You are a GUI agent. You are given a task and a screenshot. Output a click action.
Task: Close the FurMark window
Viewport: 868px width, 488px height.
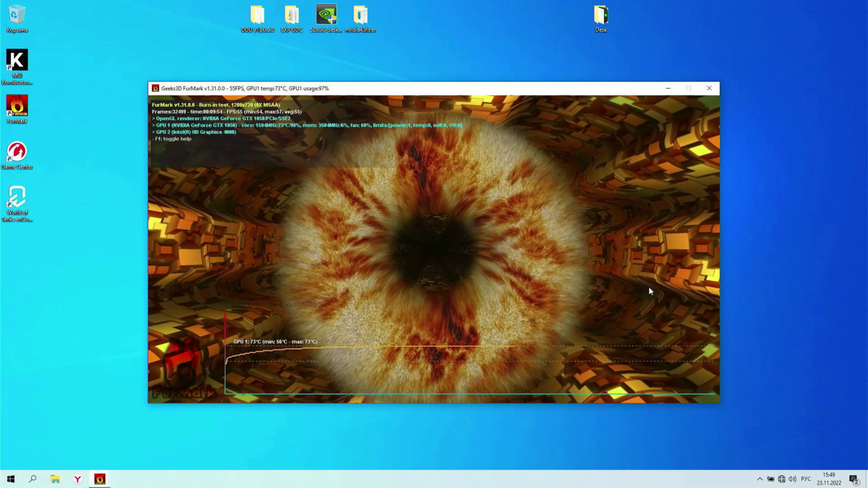pyautogui.click(x=709, y=88)
